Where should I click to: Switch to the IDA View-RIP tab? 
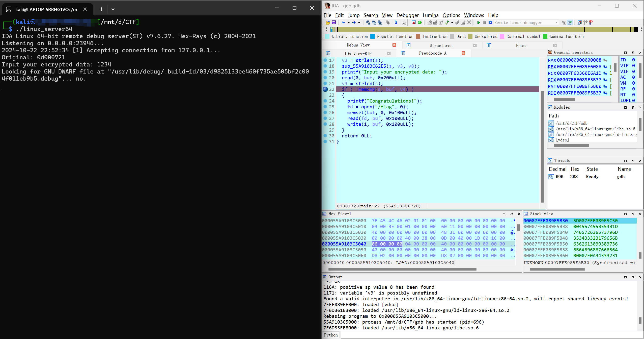coord(358,54)
